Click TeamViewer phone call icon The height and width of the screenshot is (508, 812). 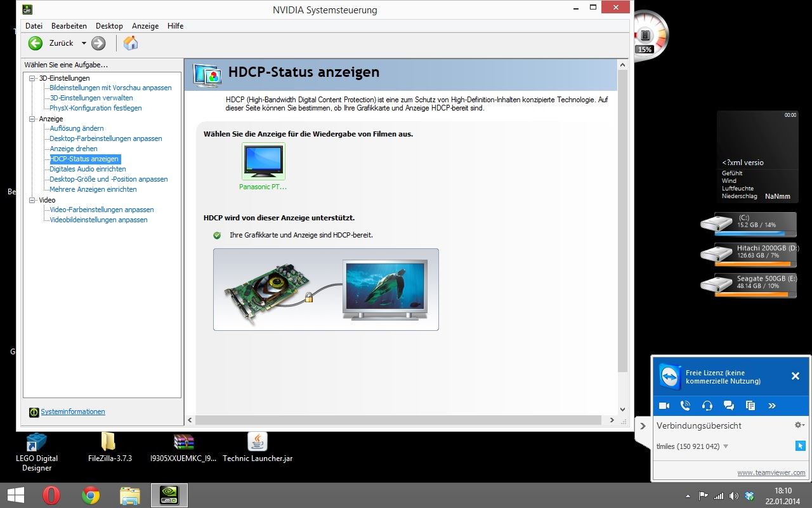pos(685,406)
